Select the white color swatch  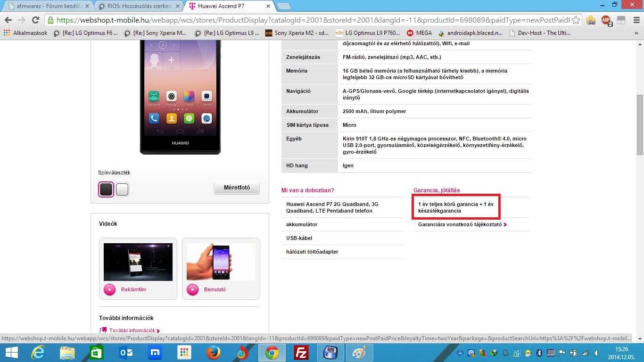coord(122,189)
